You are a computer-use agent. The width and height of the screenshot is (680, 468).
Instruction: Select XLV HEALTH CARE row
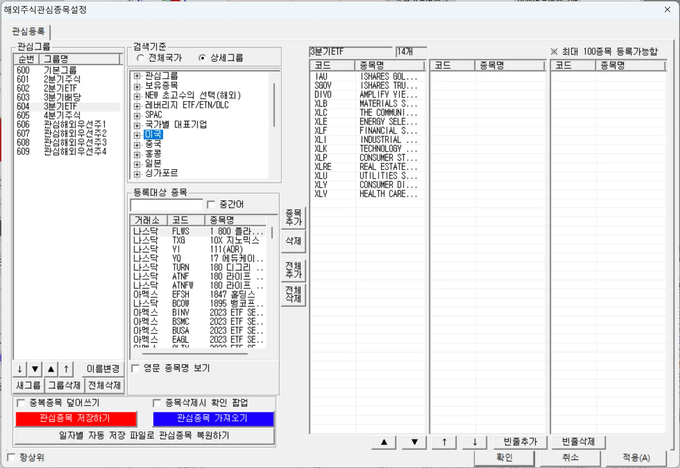[368, 194]
